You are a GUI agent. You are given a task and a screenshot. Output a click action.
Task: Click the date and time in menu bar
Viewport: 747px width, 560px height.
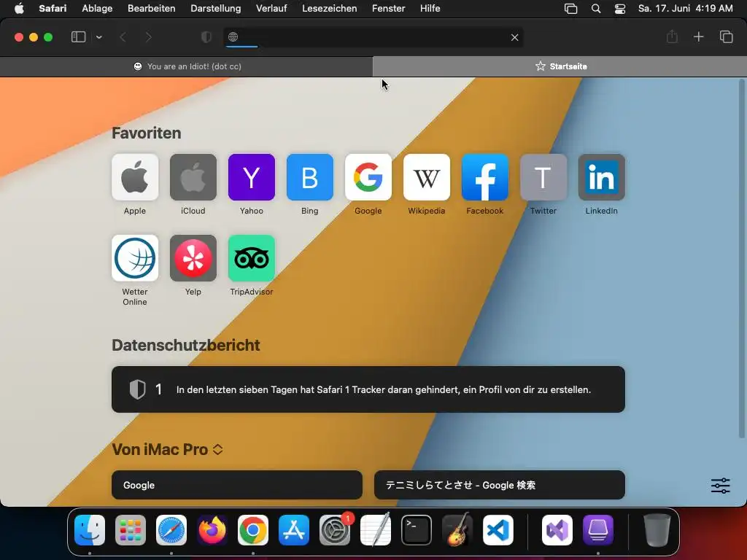(x=686, y=9)
